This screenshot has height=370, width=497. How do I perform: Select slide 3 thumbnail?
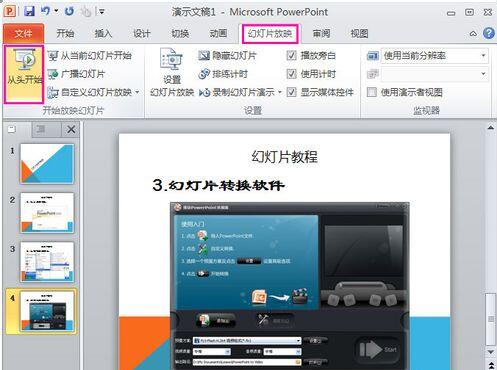pos(47,262)
